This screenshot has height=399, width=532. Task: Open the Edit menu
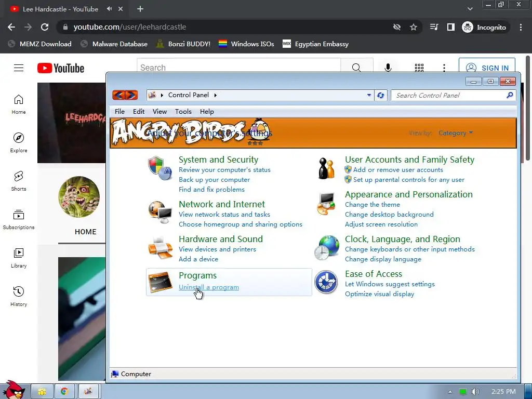coord(138,112)
